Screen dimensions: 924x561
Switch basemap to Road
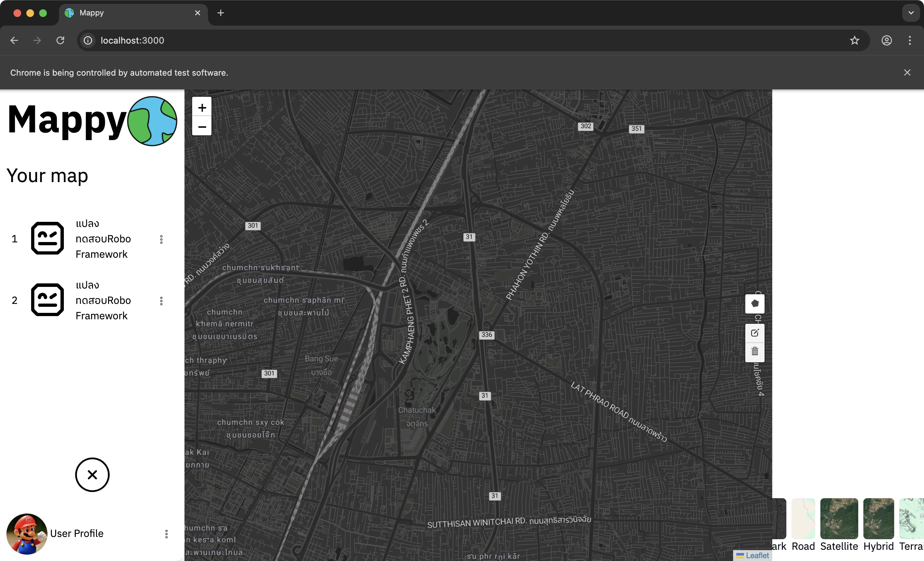pos(803,525)
